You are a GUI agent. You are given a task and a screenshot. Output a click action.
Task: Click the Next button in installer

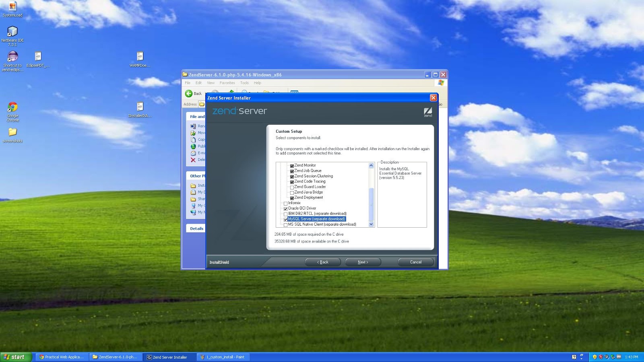pyautogui.click(x=363, y=262)
